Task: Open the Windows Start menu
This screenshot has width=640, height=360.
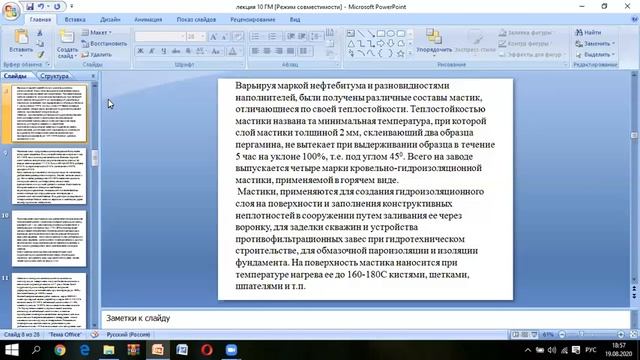Action: pos(11,350)
